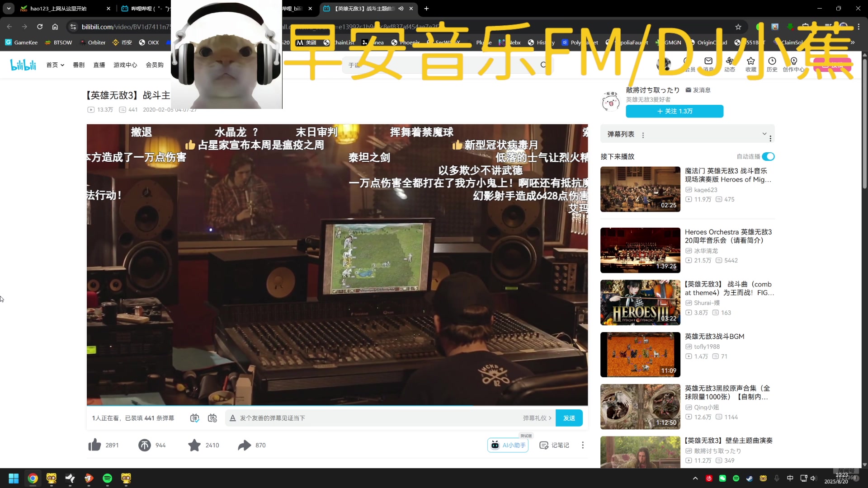Open 英雄无敌3战斗BGM video title

pos(714,336)
